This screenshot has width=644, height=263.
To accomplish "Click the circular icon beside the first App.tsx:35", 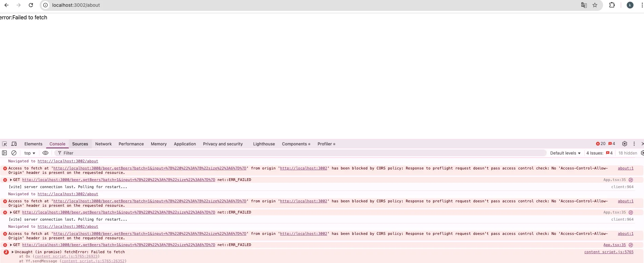I will click(x=631, y=180).
